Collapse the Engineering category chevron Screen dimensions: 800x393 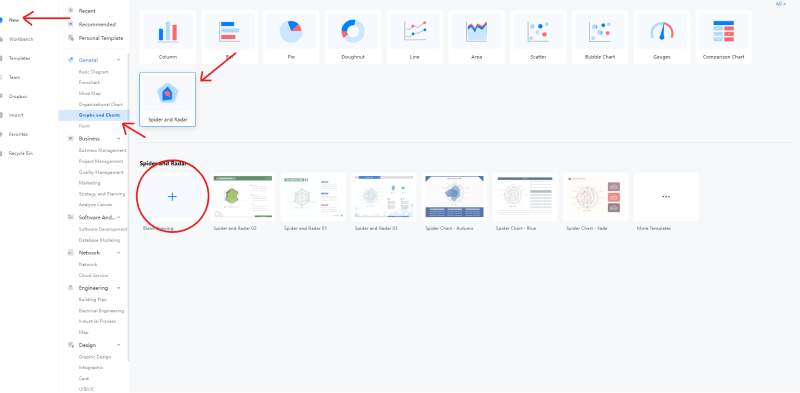point(119,288)
